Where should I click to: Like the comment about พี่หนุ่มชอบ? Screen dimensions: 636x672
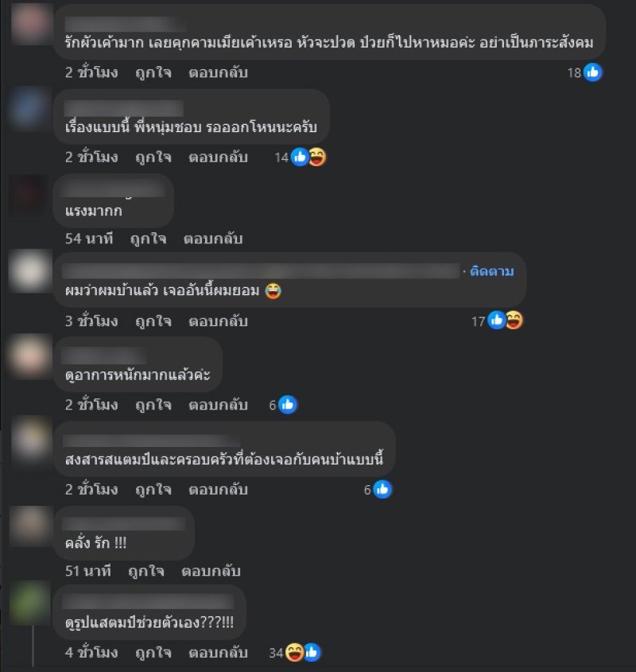pos(153,157)
